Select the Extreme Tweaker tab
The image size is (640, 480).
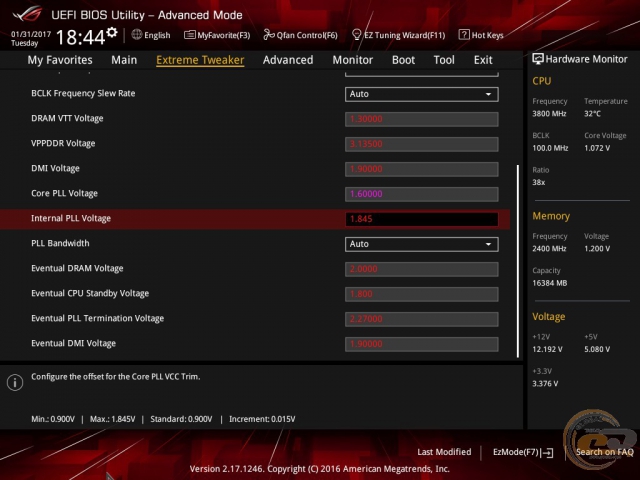[x=200, y=60]
